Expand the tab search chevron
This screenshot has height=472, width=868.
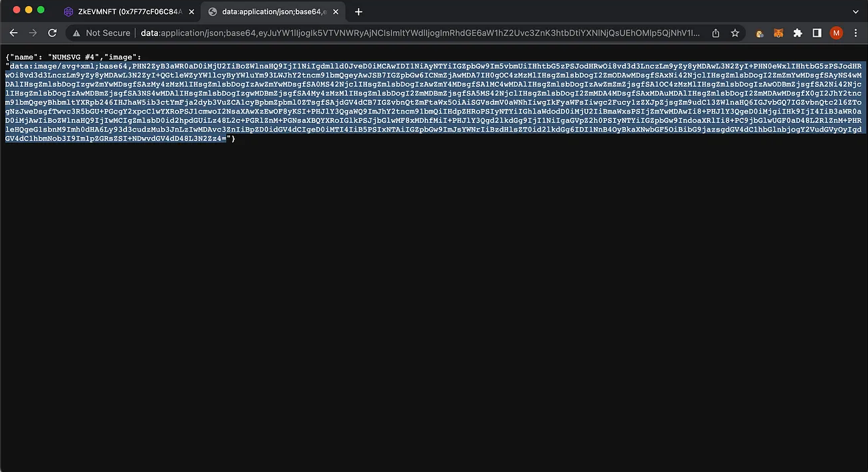tap(855, 11)
